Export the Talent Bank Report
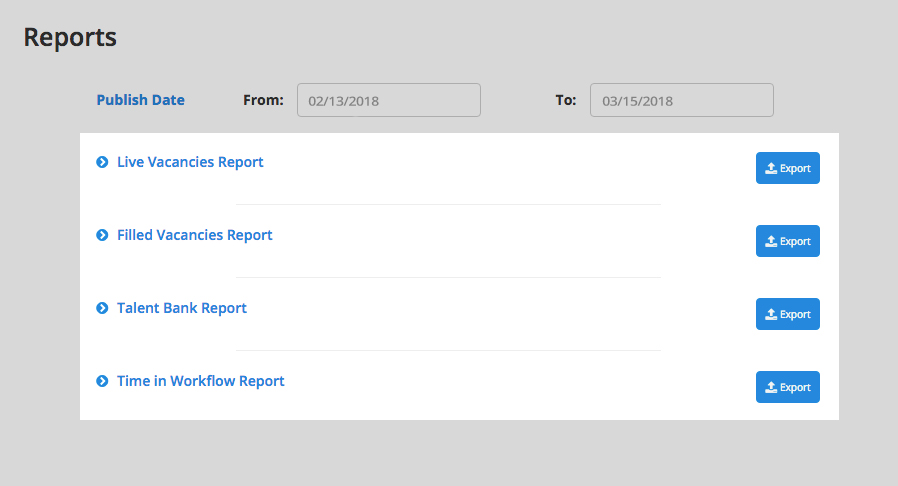This screenshot has height=486, width=898. point(787,314)
